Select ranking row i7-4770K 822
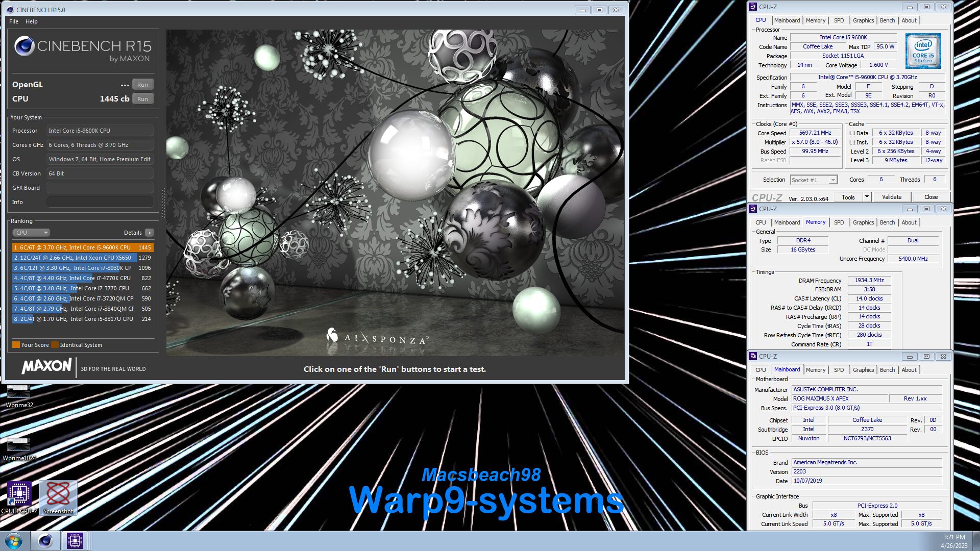 pyautogui.click(x=83, y=278)
